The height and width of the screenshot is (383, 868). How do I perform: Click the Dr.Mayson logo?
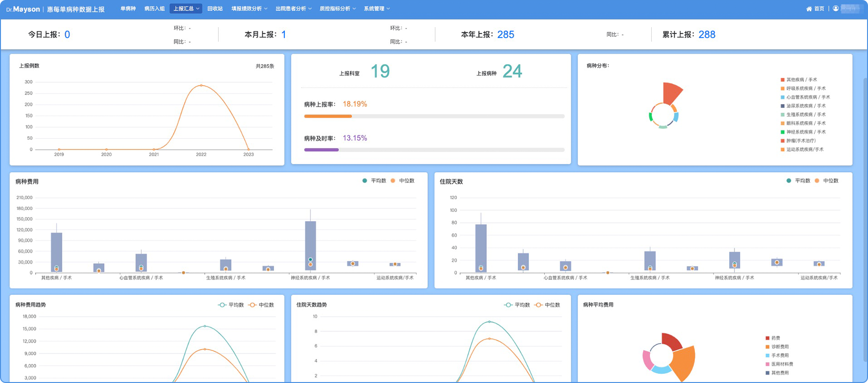coord(23,9)
